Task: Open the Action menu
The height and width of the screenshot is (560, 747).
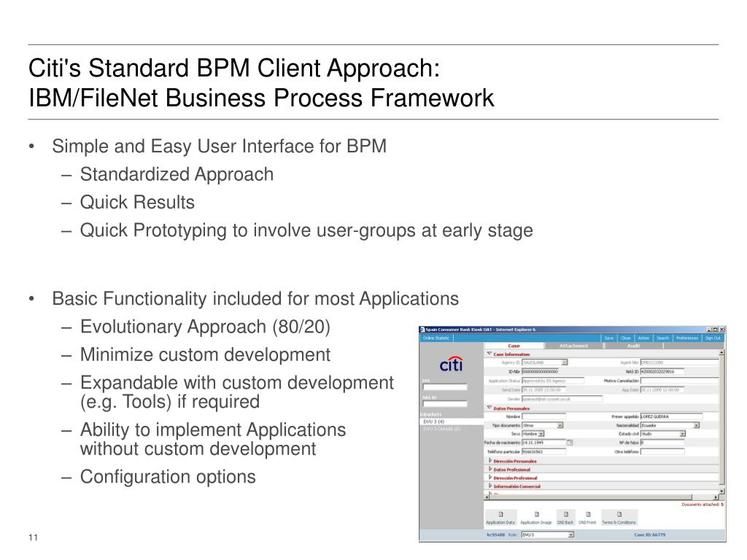Action: point(643,338)
